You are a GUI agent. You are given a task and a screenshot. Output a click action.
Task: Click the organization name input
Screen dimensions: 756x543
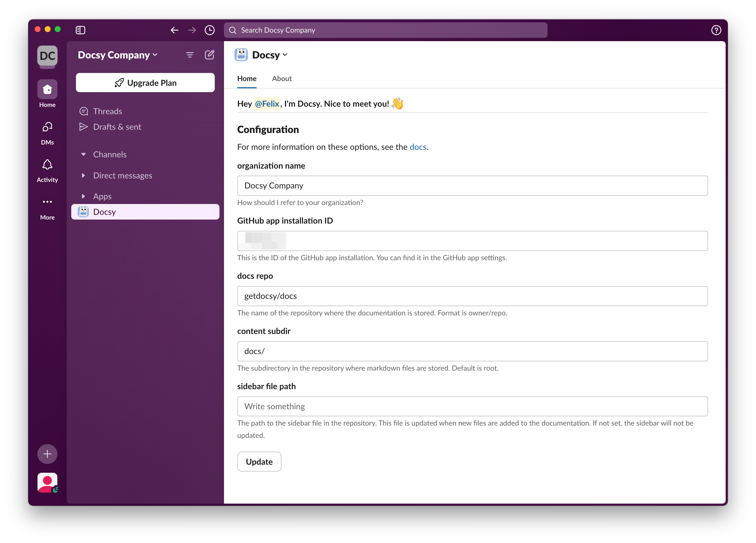tap(472, 186)
